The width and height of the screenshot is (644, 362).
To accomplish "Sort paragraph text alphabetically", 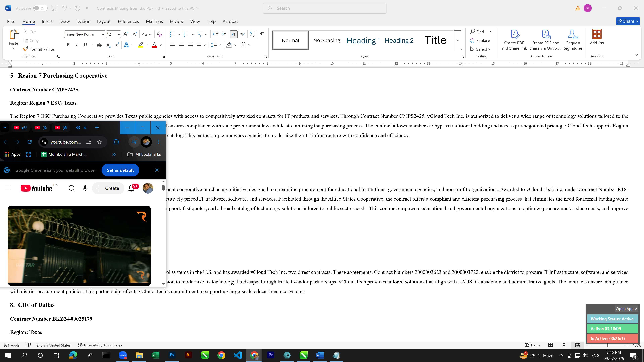I will [x=252, y=34].
